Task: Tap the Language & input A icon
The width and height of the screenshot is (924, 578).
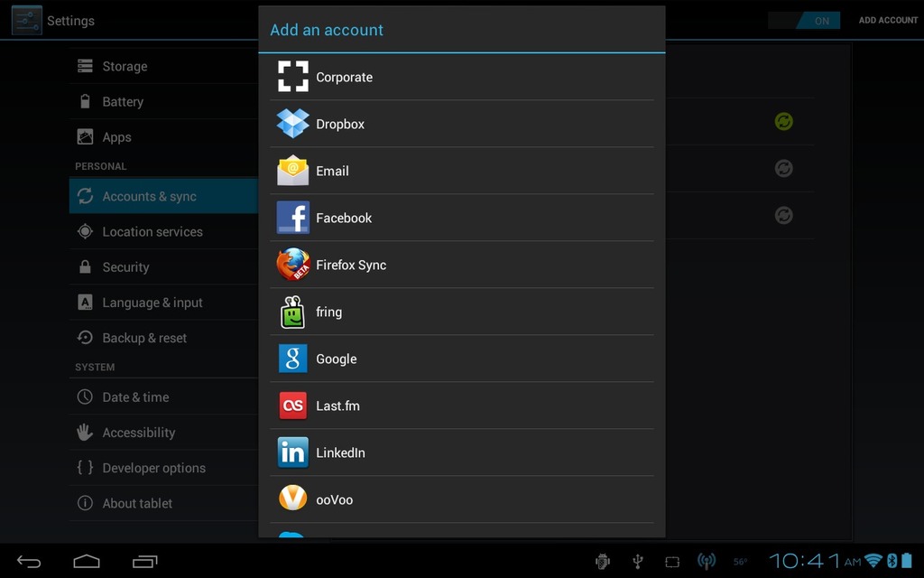Action: 85,302
